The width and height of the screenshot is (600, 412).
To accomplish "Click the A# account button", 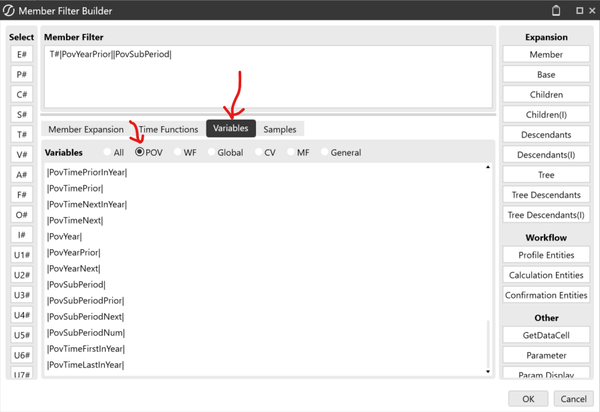I will pos(21,175).
